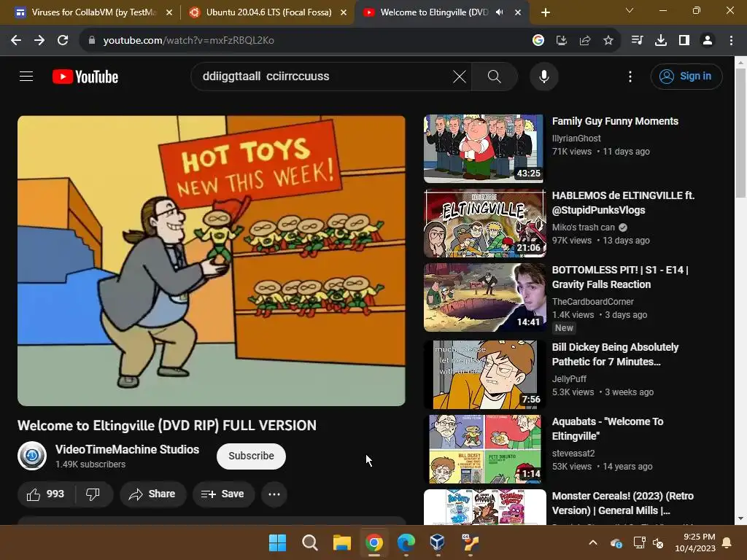
Task: Run the YouTube search with the magnifier
Action: (495, 77)
